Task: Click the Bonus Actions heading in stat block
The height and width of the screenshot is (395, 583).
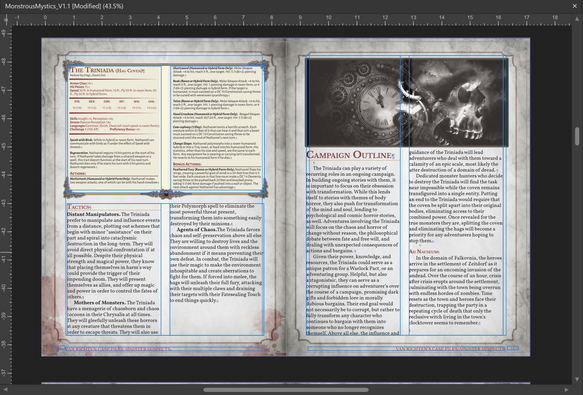Action: (x=187, y=164)
